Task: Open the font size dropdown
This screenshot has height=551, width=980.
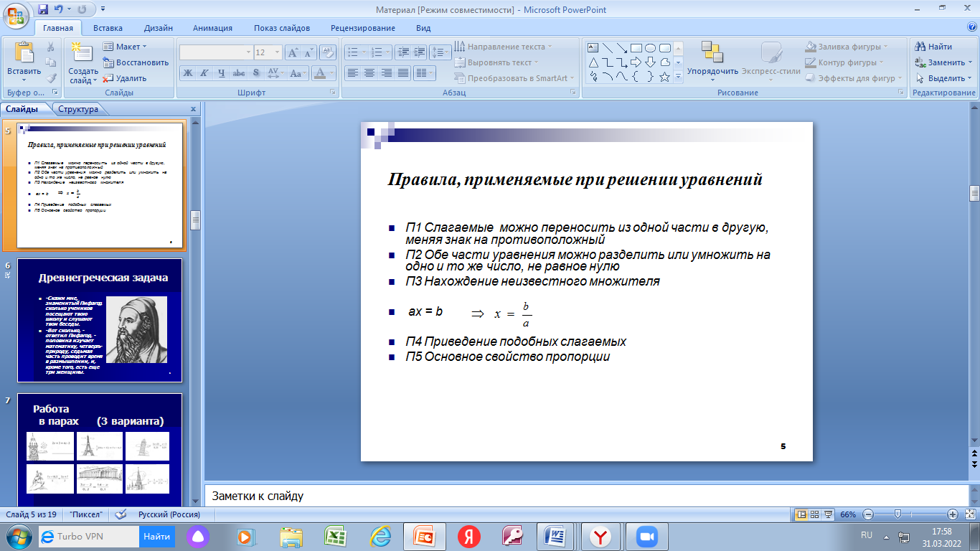Action: [277, 52]
